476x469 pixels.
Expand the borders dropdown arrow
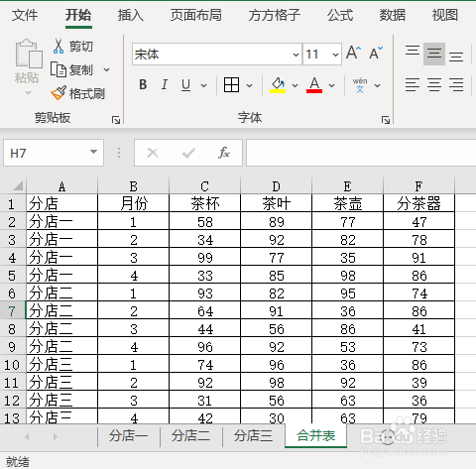tap(250, 85)
